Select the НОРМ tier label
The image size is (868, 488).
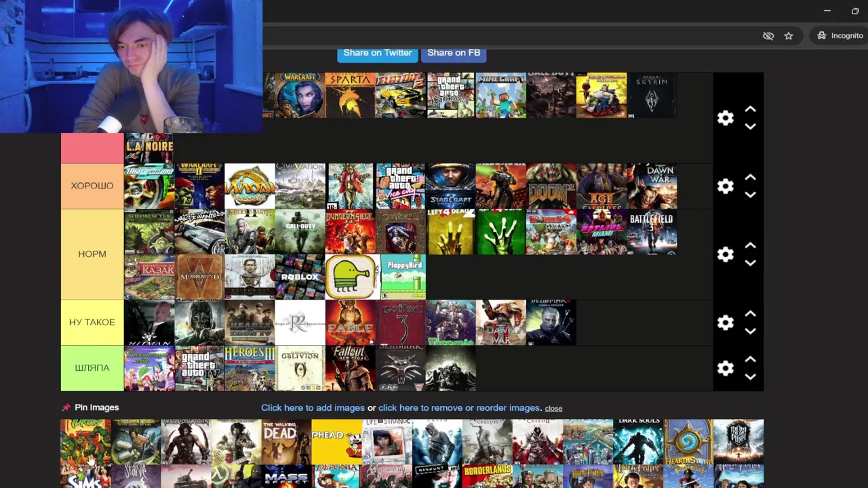pos(92,254)
